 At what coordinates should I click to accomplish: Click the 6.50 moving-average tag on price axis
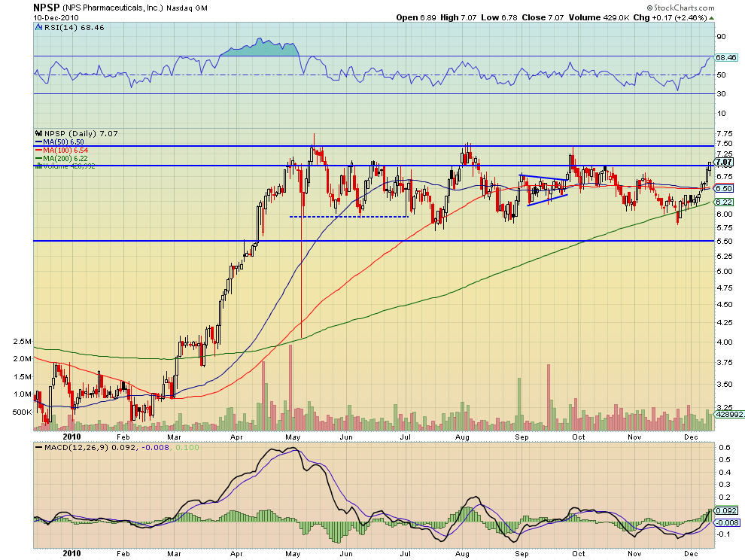click(724, 188)
